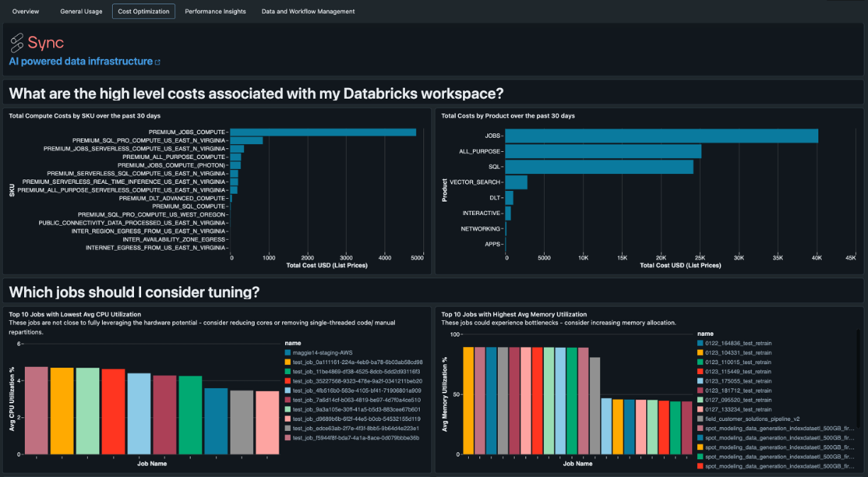This screenshot has width=868, height=477.
Task: Click the Sync logo icon
Action: (x=17, y=43)
